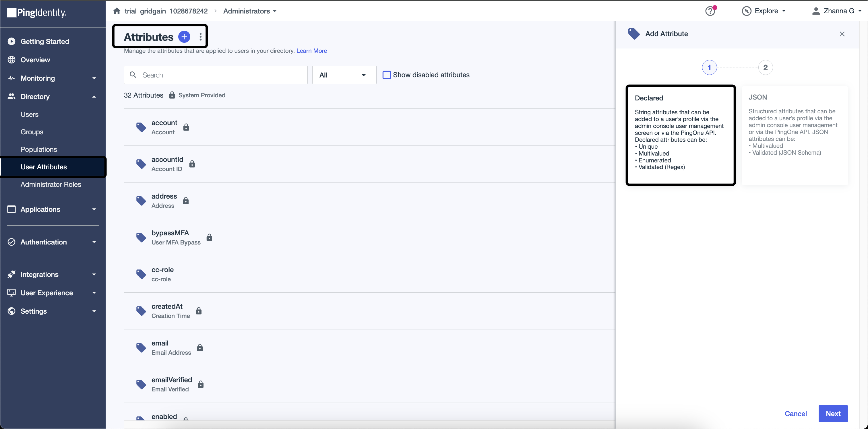Open Users in the Directory menu

29,114
